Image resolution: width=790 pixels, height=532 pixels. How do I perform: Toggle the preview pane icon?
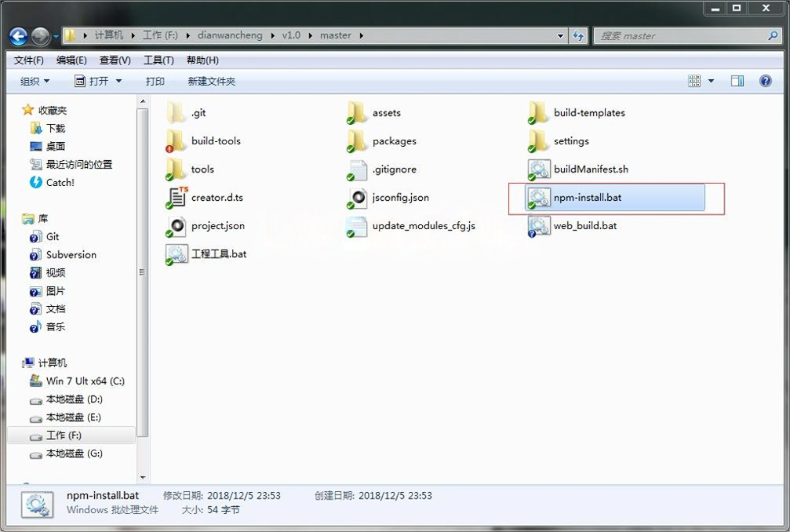[737, 81]
